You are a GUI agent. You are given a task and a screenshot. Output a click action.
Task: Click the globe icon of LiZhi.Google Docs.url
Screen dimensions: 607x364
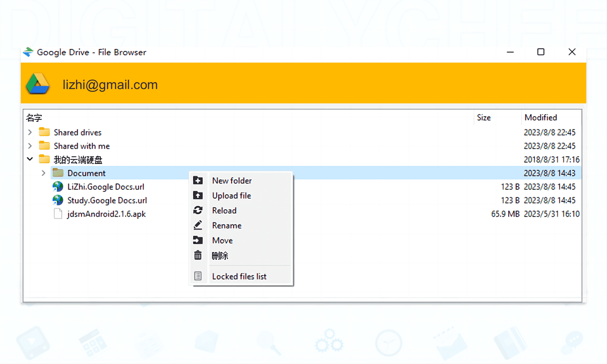[57, 186]
